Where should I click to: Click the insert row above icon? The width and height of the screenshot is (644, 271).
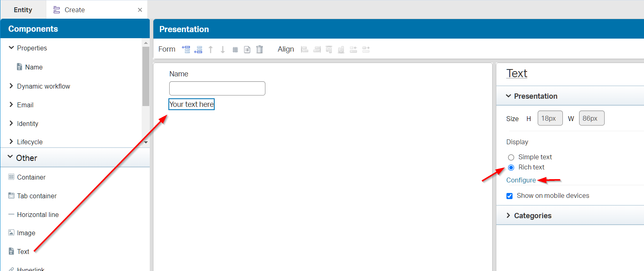tap(186, 49)
